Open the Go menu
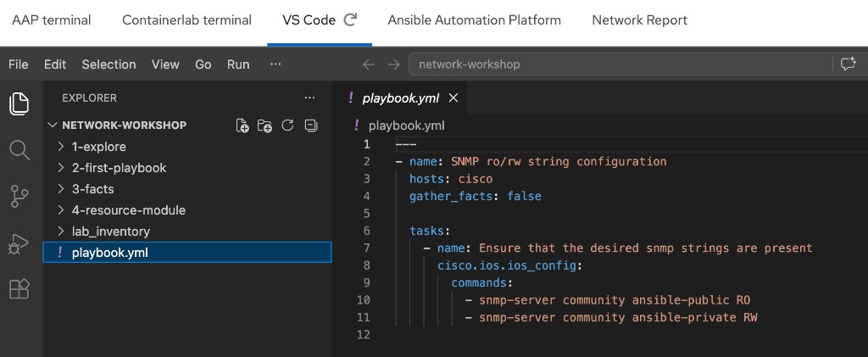Image resolution: width=868 pixels, height=357 pixels. click(203, 64)
